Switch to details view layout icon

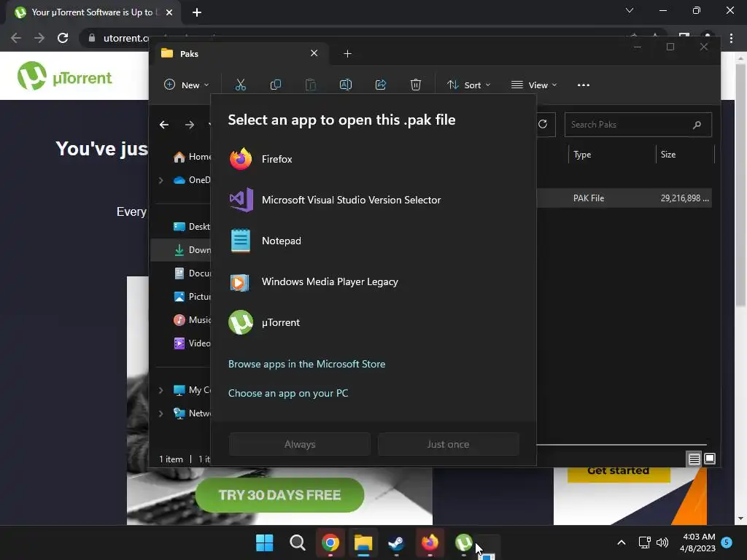[694, 459]
